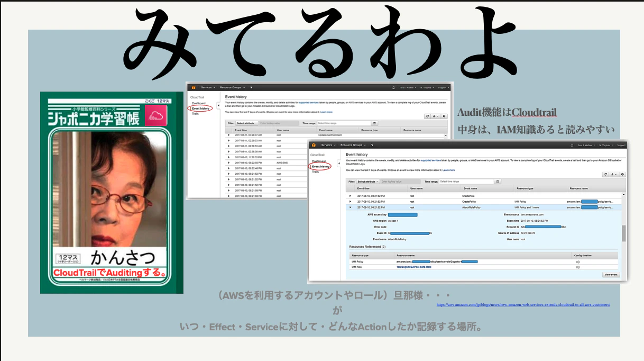Click the AWS logo in the front console window
Viewport: 644px width, 361px height.
pos(314,145)
